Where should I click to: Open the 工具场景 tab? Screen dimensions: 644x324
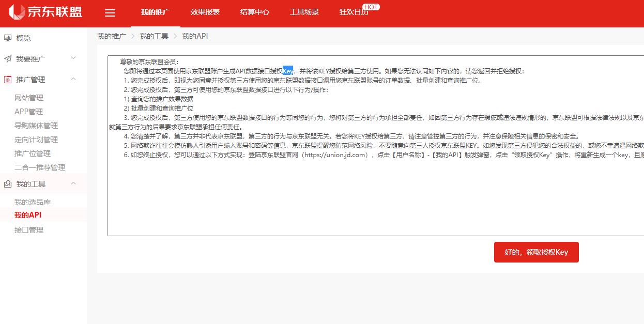click(x=304, y=12)
